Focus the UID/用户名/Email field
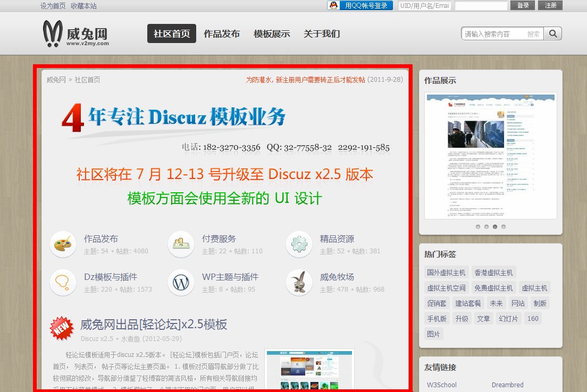 tap(424, 6)
